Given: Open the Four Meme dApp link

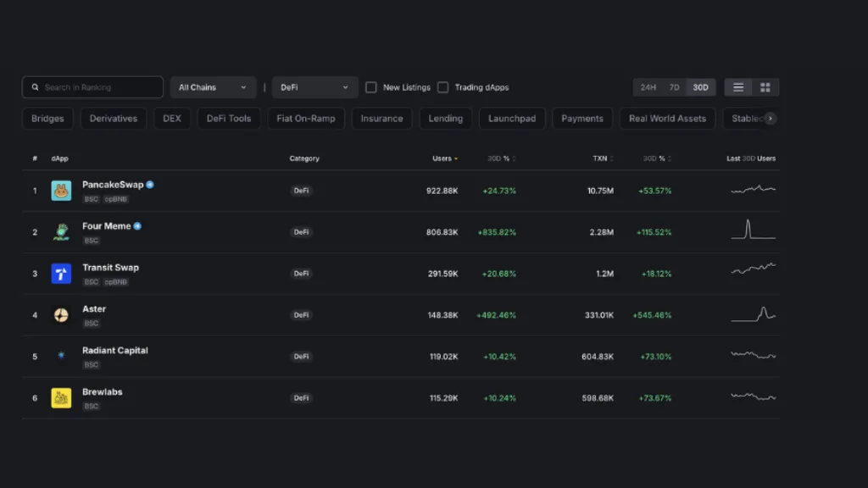Looking at the screenshot, I should [x=106, y=226].
